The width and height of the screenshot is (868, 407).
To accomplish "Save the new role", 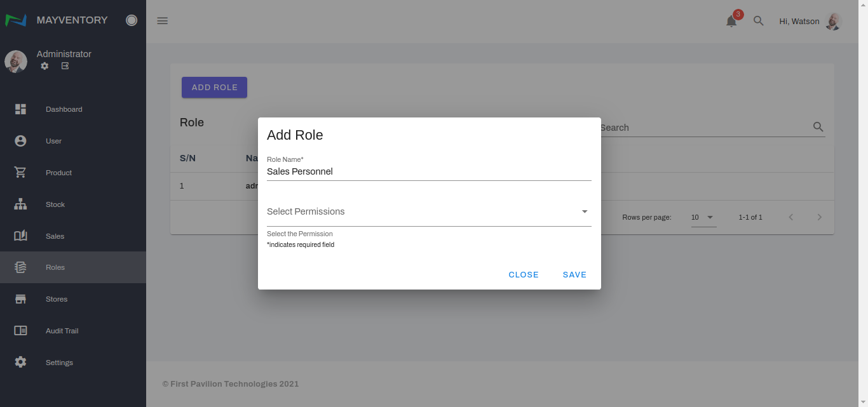I will coord(574,275).
